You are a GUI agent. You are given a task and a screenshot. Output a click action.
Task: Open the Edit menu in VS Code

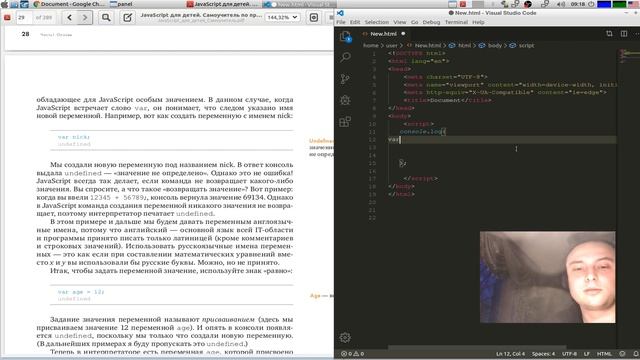tap(355, 22)
